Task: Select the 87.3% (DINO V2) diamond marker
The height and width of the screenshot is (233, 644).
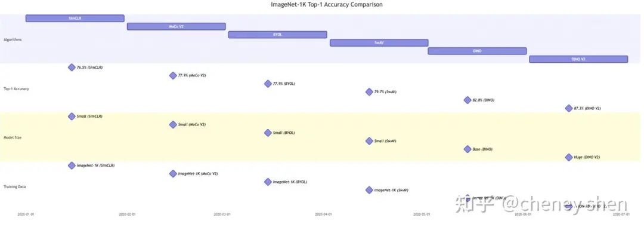Action: (x=569, y=108)
